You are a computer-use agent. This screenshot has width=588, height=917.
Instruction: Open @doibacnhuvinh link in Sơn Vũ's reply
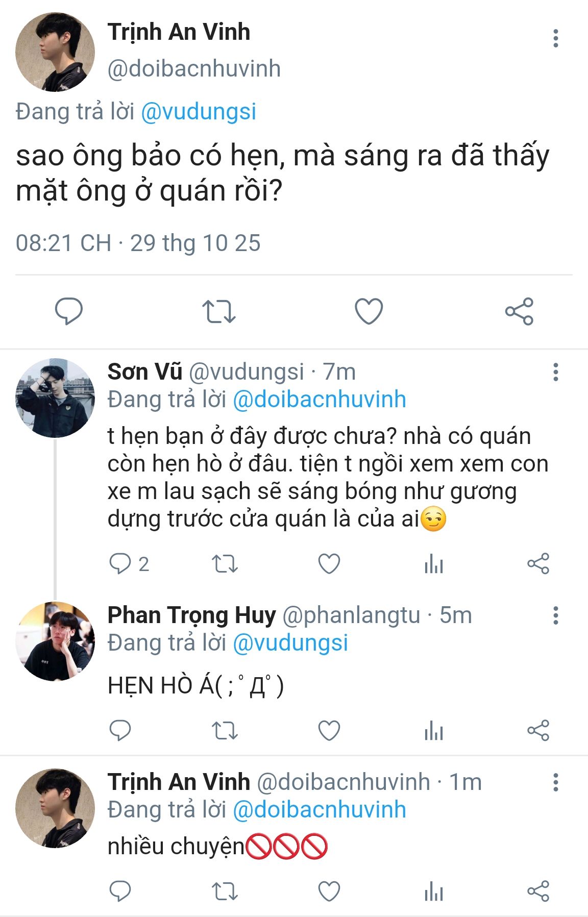pos(319,400)
